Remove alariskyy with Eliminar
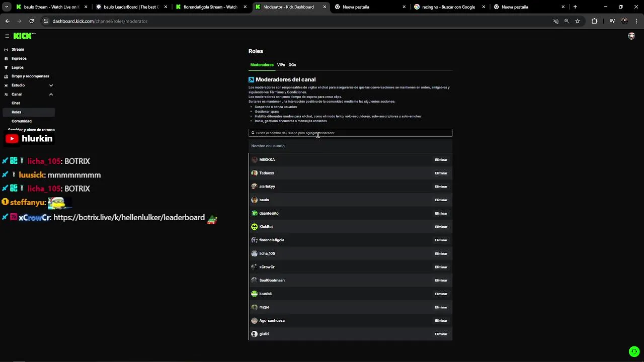This screenshot has width=644, height=362. click(441, 187)
